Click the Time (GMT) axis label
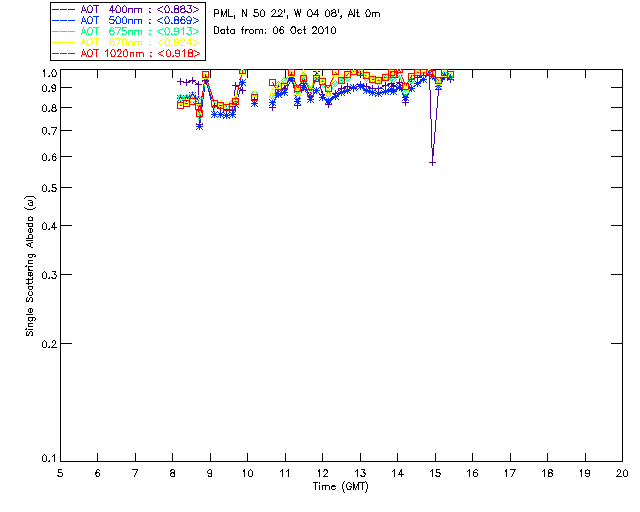640x512 pixels. 340,487
